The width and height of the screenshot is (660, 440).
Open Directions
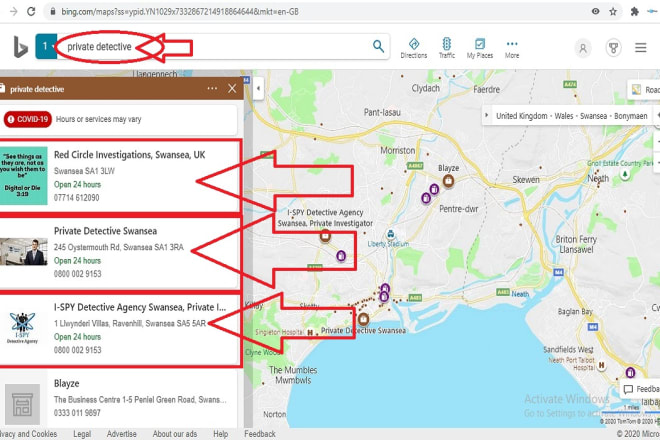point(413,48)
